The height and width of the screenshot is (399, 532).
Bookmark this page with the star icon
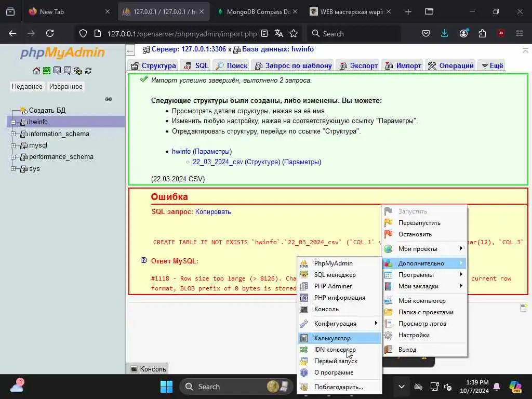294,33
